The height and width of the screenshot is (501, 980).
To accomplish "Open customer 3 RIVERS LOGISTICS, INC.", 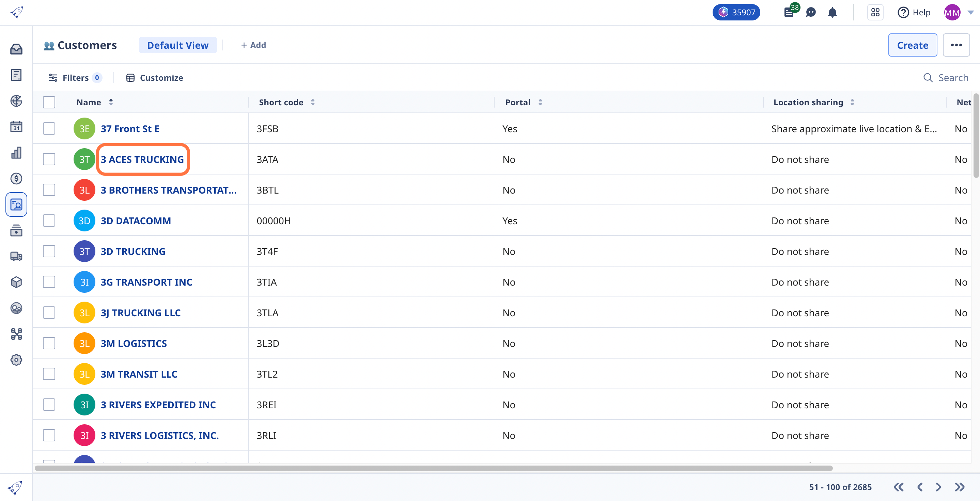I will (x=160, y=435).
